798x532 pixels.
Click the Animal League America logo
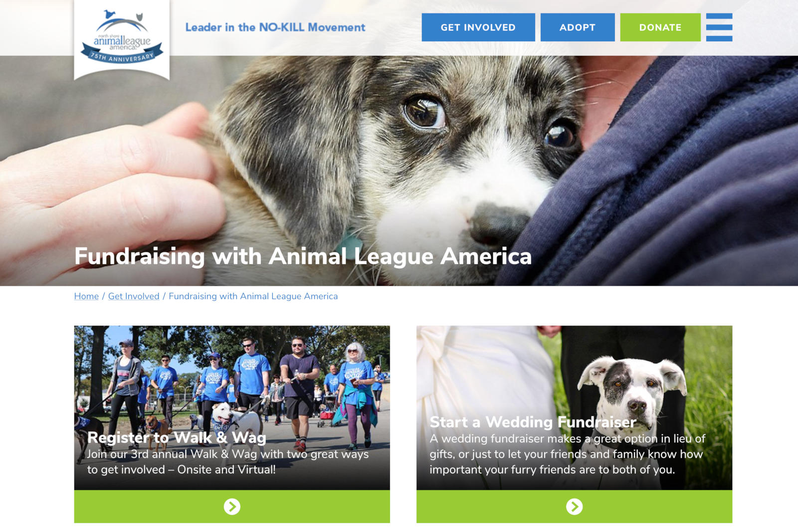point(122,37)
